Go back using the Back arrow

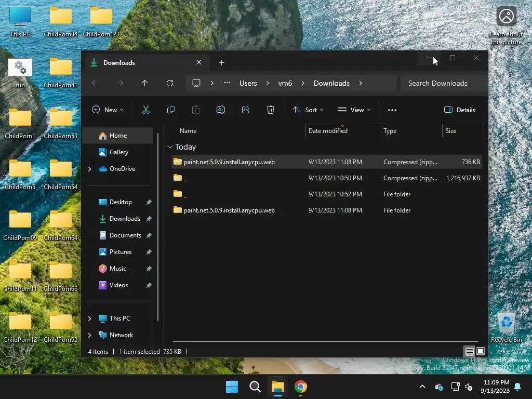(95, 83)
